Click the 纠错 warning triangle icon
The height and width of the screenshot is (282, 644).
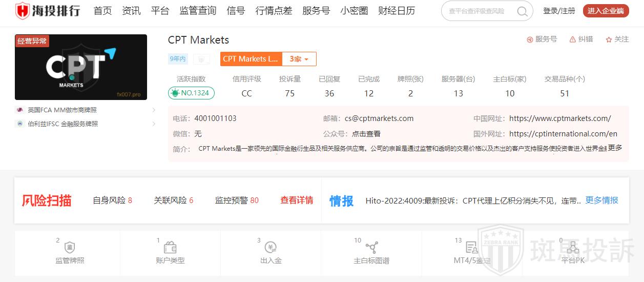[572, 39]
